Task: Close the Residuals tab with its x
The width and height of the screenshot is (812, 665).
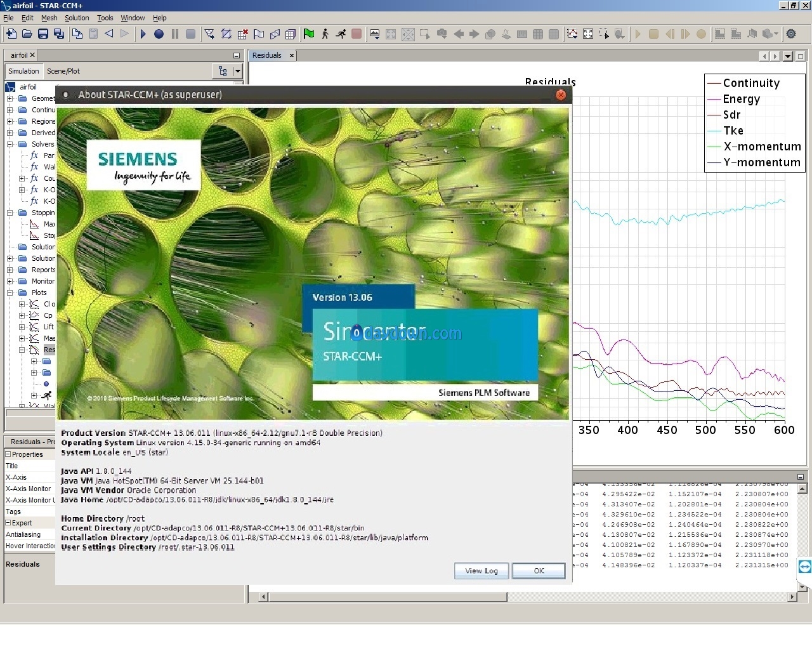Action: tap(292, 55)
